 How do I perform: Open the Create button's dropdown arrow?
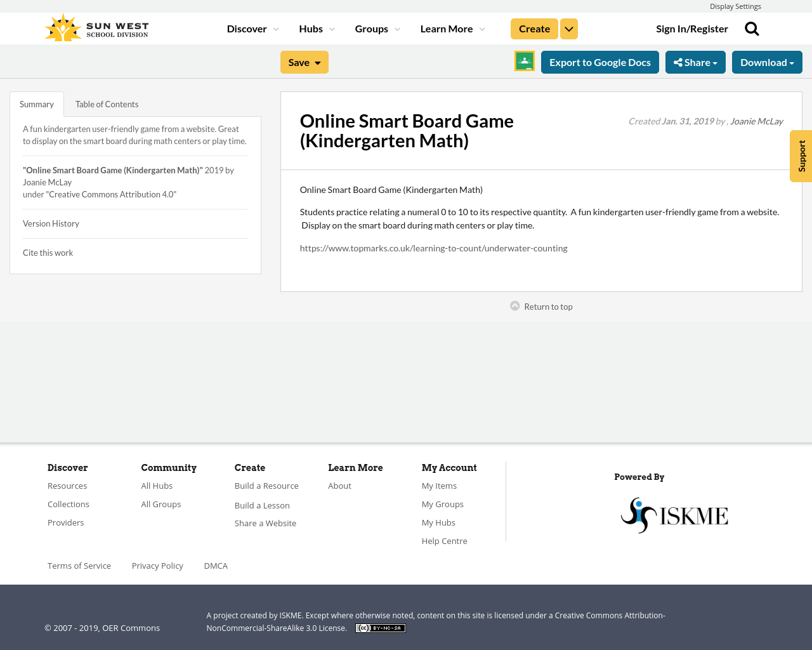click(x=569, y=29)
